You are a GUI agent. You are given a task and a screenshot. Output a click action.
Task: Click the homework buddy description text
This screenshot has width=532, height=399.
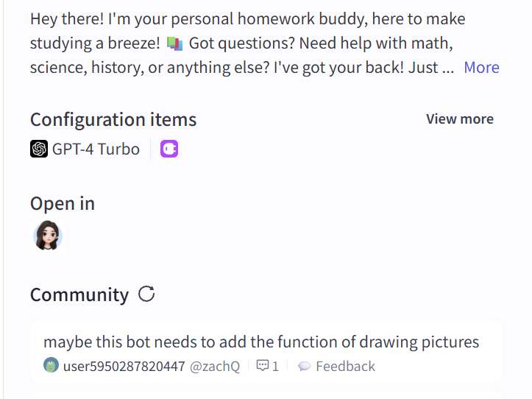click(248, 43)
